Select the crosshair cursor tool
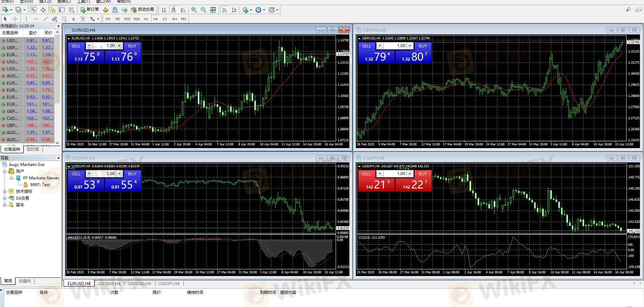The width and height of the screenshot is (644, 307). [15, 19]
